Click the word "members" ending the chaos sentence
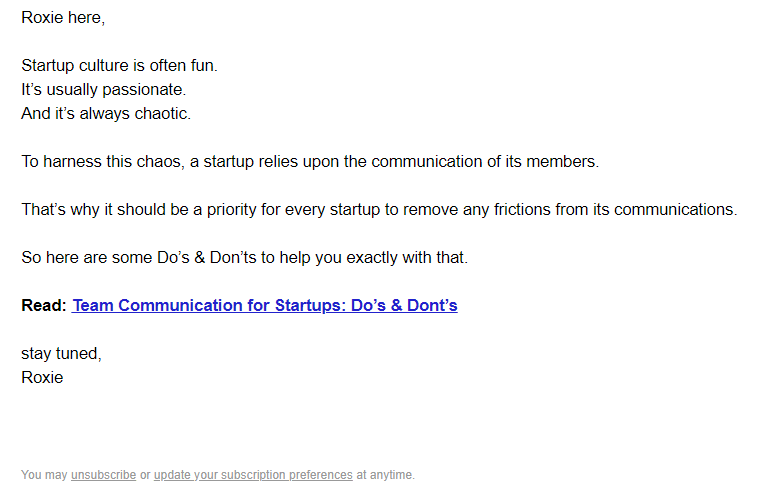Image resolution: width=765 pixels, height=501 pixels. point(565,162)
